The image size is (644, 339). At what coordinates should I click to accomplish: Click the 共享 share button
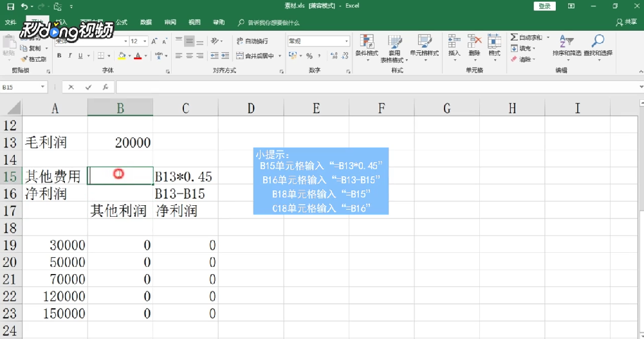click(627, 22)
